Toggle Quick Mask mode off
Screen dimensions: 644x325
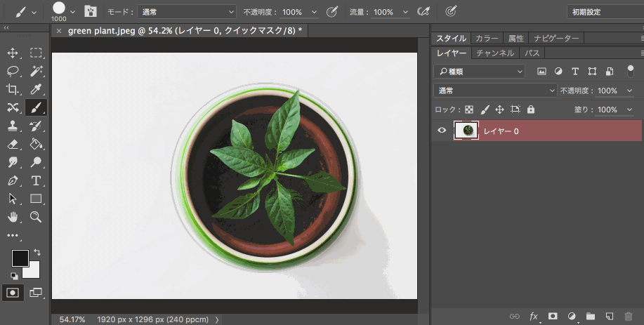tap(13, 292)
